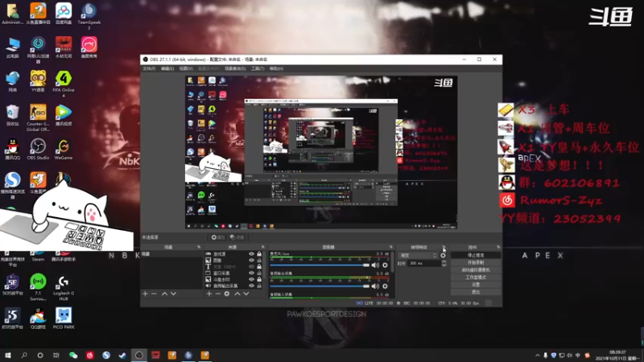This screenshot has height=362, width=644.
Task: Click the 退出 exit button in Controls
Action: click(x=476, y=292)
